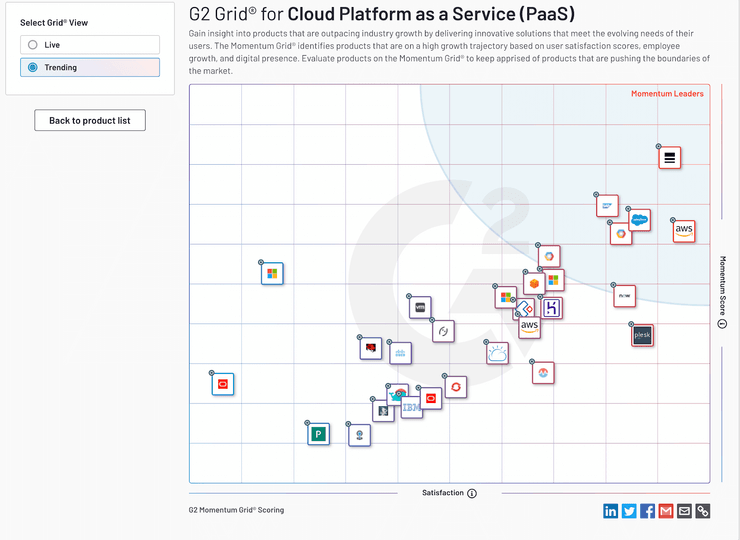Open the Plesk product tile
Viewport: 740px width, 540px height.
pyautogui.click(x=642, y=335)
